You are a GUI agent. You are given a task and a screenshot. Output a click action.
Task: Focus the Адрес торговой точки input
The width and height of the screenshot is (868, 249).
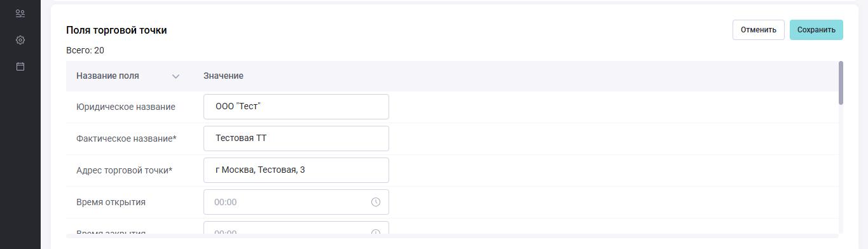(296, 170)
